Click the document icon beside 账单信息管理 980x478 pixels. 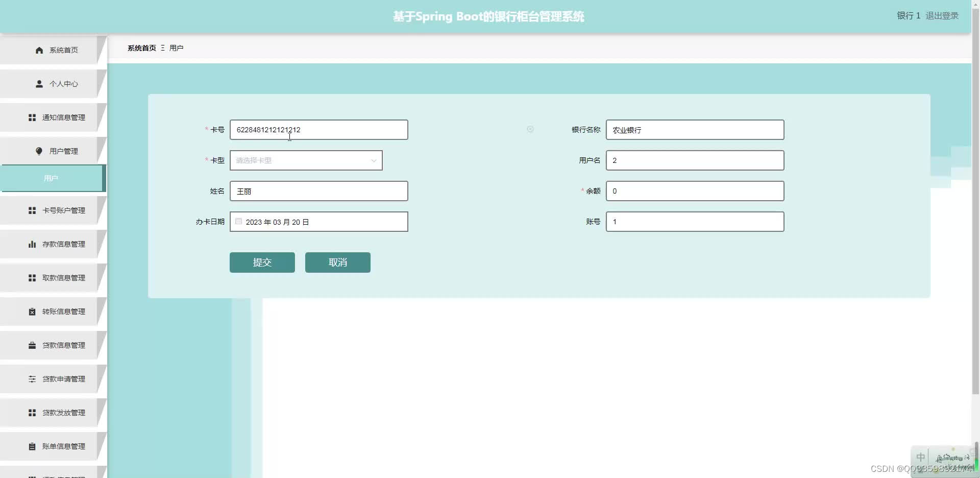point(32,446)
